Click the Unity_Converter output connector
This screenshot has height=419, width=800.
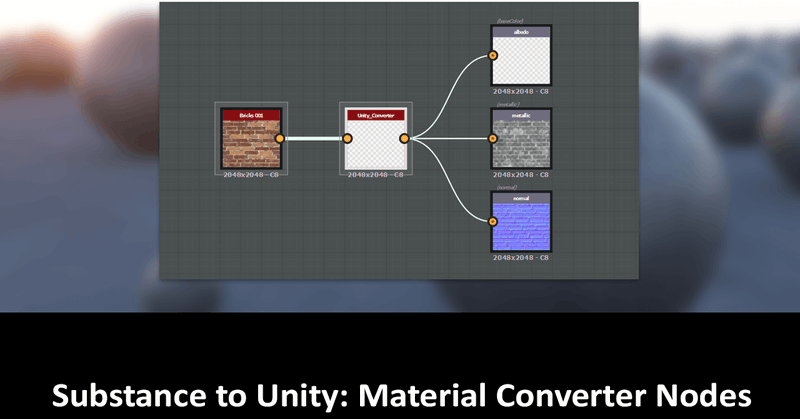pyautogui.click(x=404, y=138)
